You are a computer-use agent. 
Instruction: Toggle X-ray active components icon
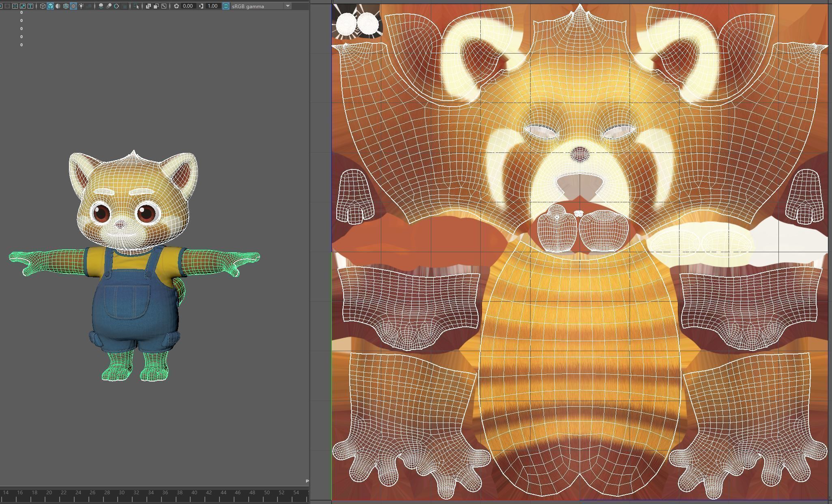click(x=156, y=6)
